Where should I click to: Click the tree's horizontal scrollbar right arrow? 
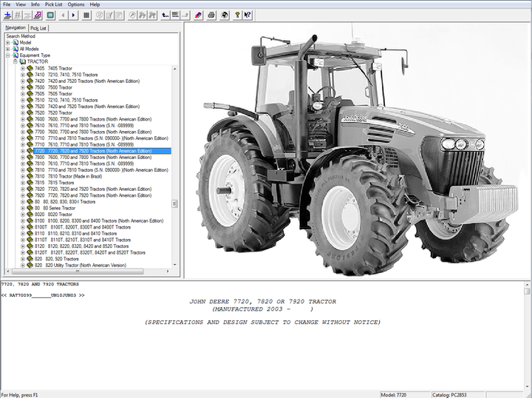coord(168,271)
